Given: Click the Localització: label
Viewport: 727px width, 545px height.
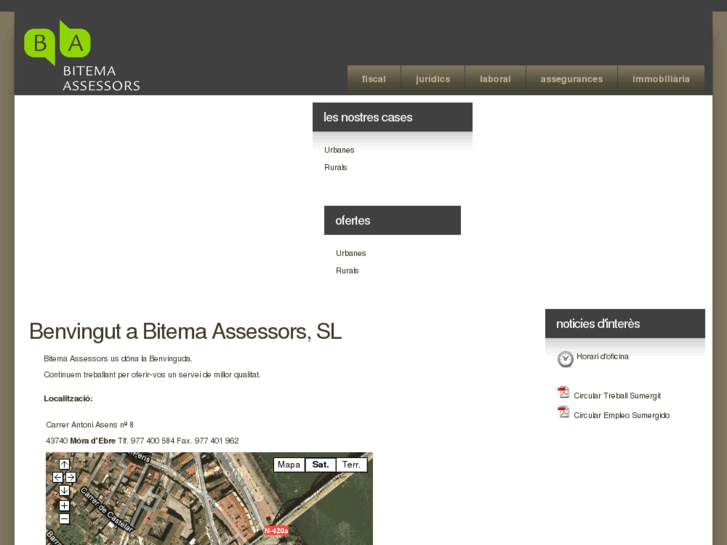Looking at the screenshot, I should click(x=68, y=398).
